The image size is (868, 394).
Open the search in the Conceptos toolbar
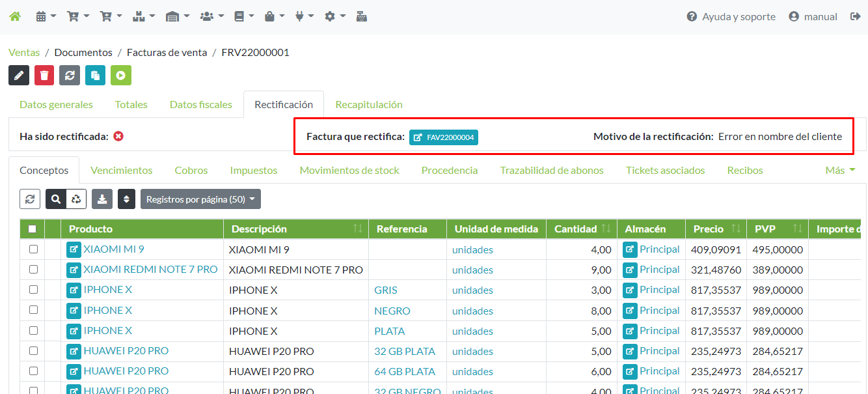point(55,199)
